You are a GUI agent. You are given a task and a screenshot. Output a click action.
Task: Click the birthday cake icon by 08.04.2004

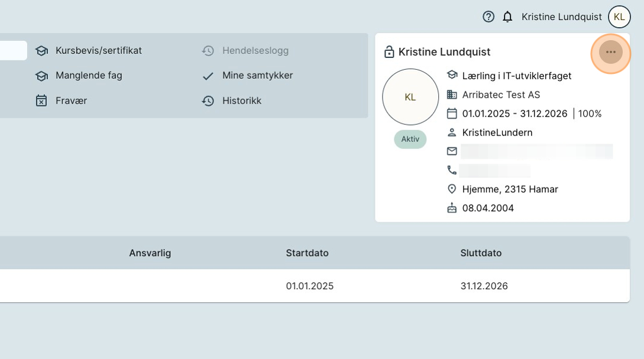click(x=452, y=208)
